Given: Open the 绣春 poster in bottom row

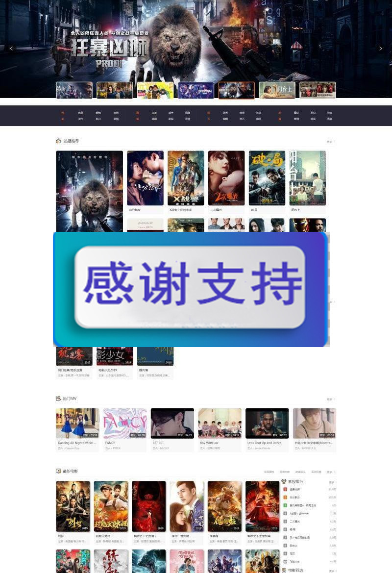Looking at the screenshot, I should pos(111,561).
